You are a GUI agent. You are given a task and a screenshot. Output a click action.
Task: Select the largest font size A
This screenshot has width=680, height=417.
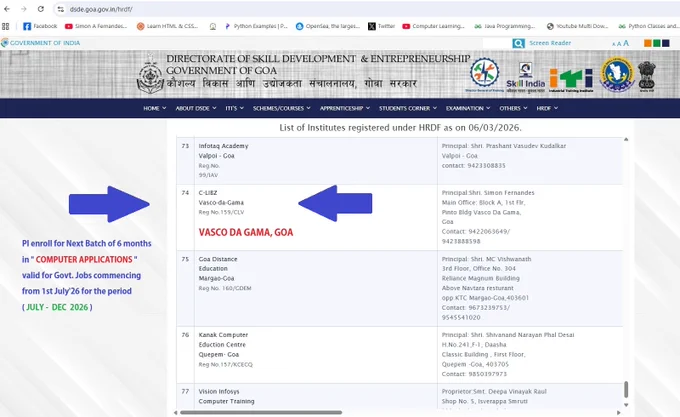(626, 43)
